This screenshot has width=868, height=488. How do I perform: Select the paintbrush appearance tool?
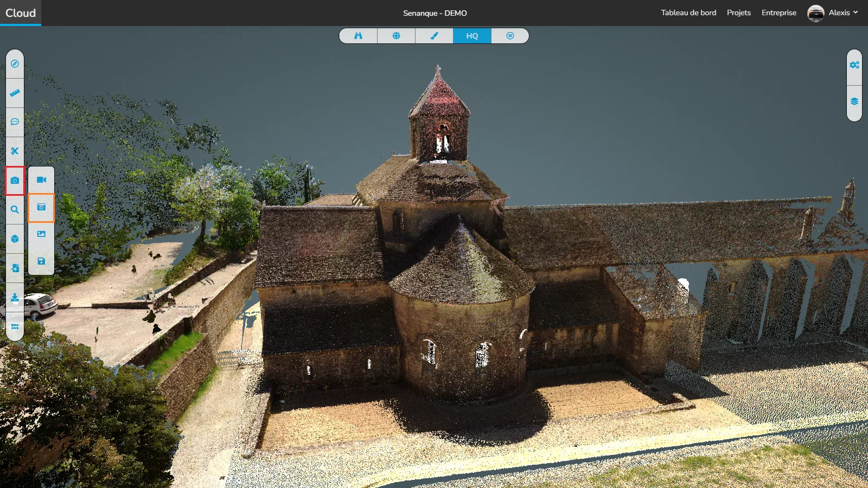(434, 36)
